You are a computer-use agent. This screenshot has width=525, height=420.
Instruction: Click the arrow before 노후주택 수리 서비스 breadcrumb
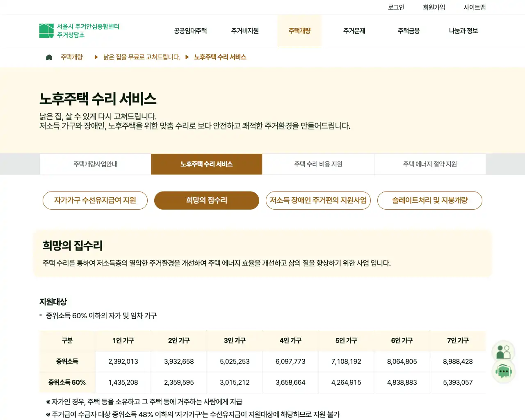(x=187, y=57)
